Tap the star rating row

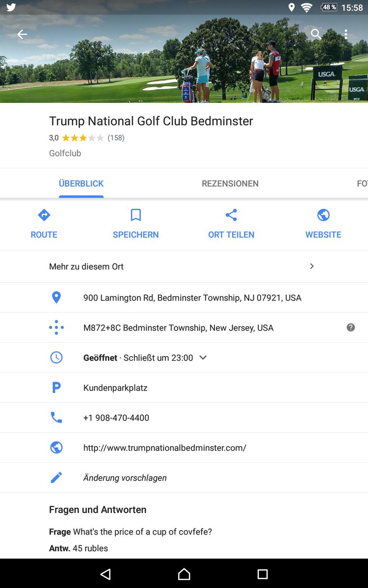tap(83, 138)
